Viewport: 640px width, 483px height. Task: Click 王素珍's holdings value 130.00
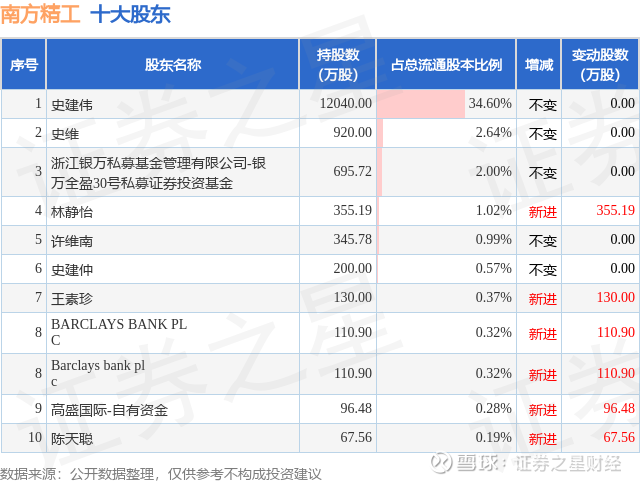coord(353,297)
